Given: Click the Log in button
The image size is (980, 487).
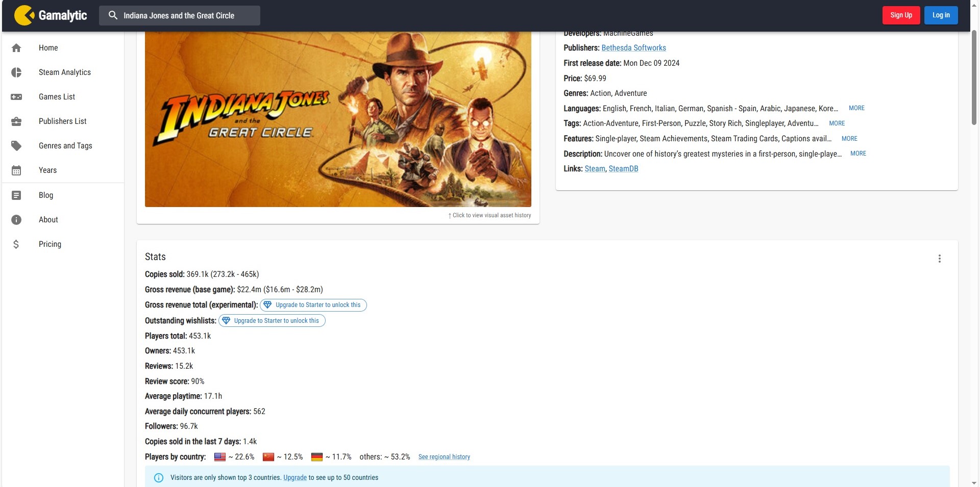Looking at the screenshot, I should (941, 15).
